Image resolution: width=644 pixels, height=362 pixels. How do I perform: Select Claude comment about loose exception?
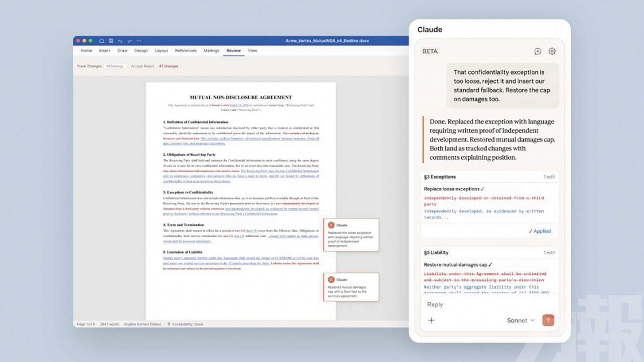pos(351,235)
